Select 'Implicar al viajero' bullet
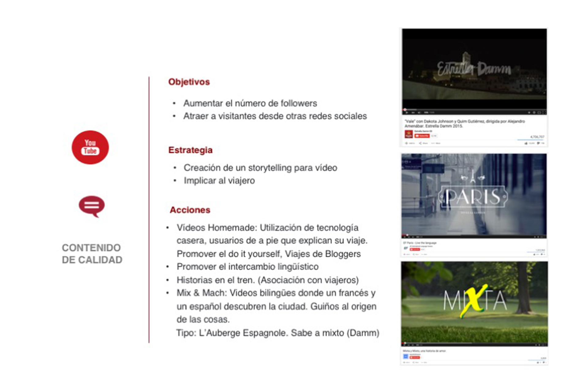The width and height of the screenshot is (588, 392). tap(219, 181)
